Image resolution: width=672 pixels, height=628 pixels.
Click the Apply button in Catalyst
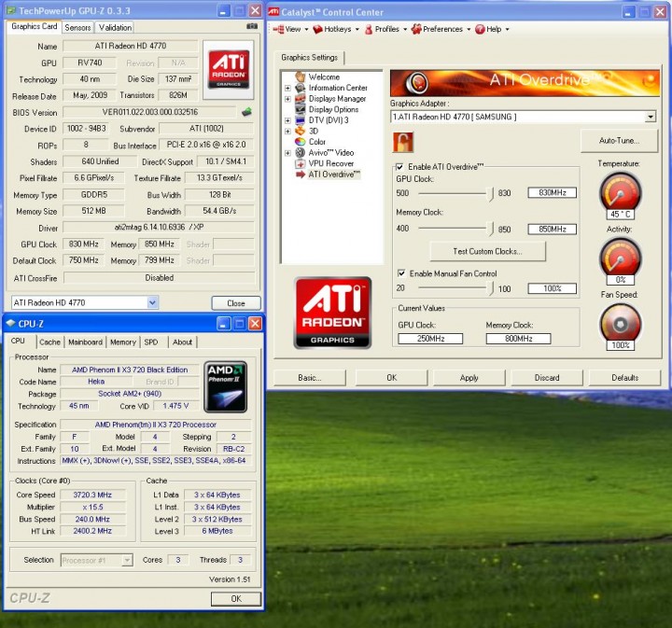(x=469, y=378)
